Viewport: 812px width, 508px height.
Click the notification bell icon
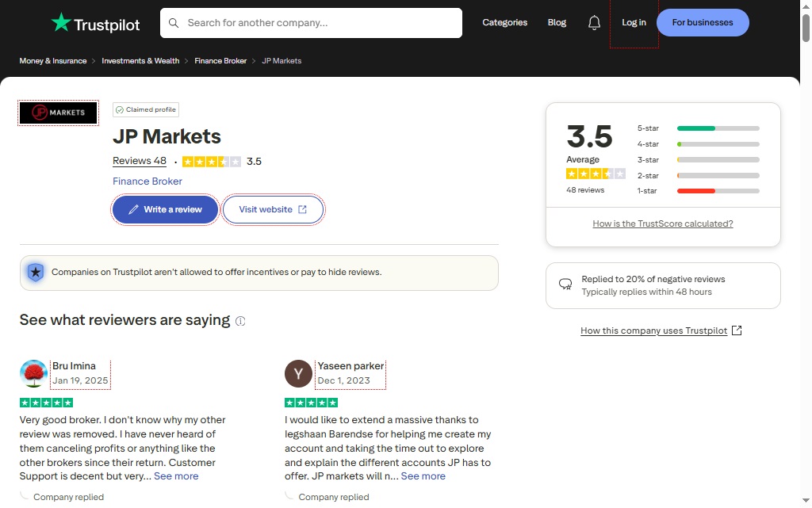click(594, 23)
